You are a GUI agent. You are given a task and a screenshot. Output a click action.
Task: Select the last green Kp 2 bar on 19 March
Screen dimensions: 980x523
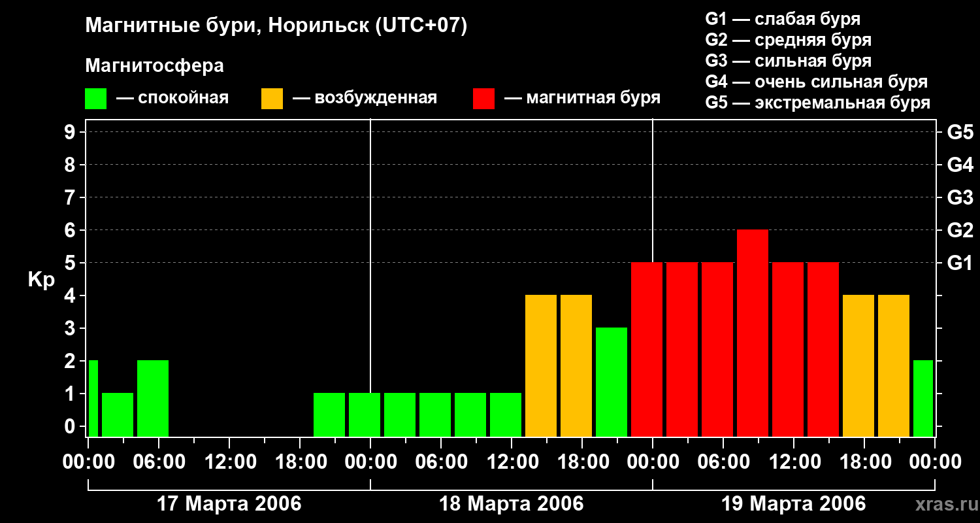tap(923, 398)
